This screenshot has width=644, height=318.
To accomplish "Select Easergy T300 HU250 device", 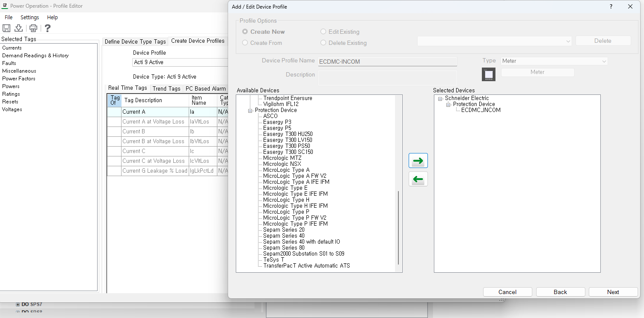I will [288, 134].
